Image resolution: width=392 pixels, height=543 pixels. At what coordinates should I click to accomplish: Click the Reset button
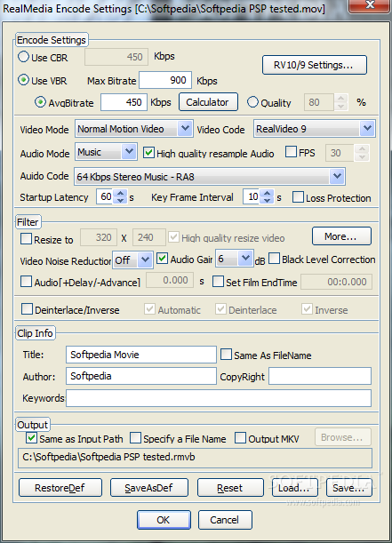click(x=230, y=488)
